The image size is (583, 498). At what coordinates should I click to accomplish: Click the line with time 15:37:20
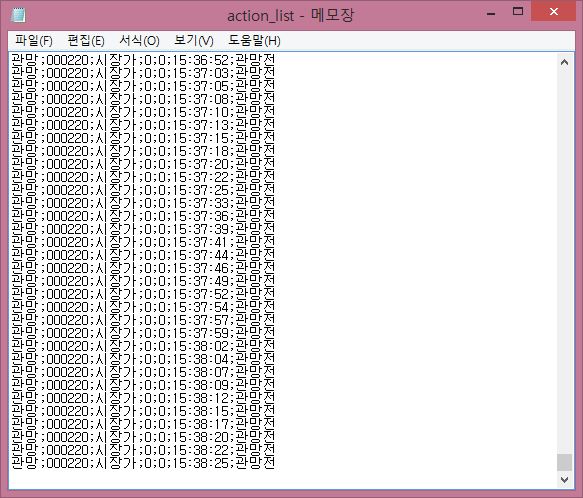point(143,164)
